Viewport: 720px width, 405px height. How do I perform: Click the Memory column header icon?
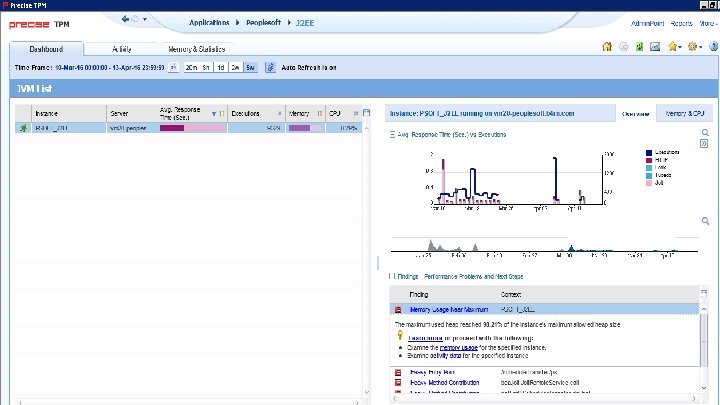pos(320,113)
